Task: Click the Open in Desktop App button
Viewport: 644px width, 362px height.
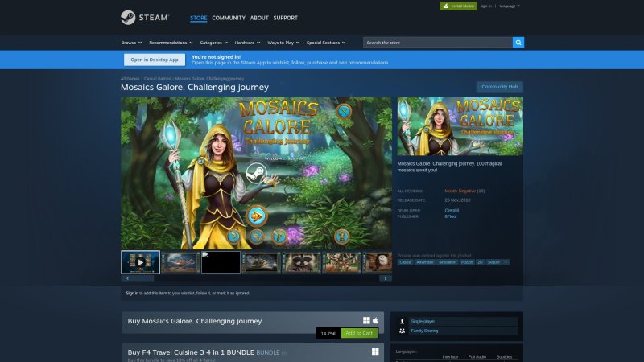Action: coord(155,60)
